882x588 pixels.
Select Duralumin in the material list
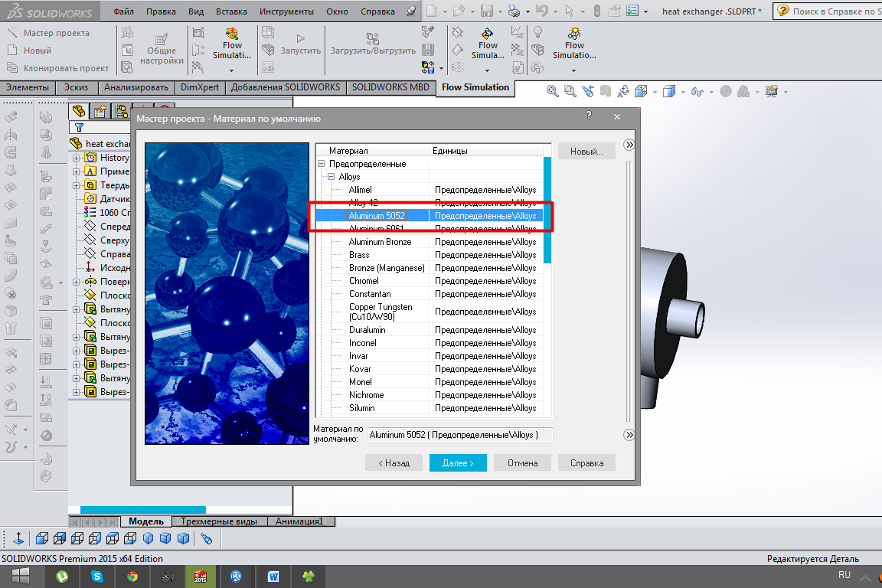point(367,330)
